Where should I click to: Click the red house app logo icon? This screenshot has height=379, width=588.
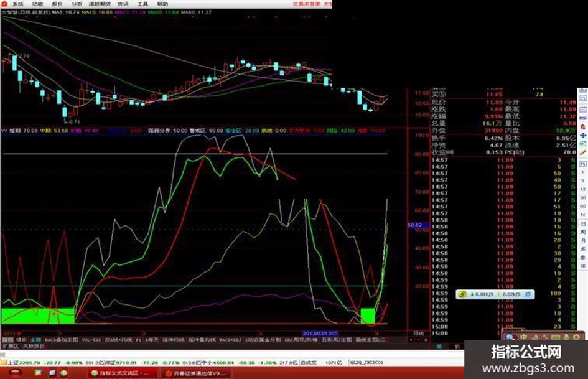pos(4,4)
